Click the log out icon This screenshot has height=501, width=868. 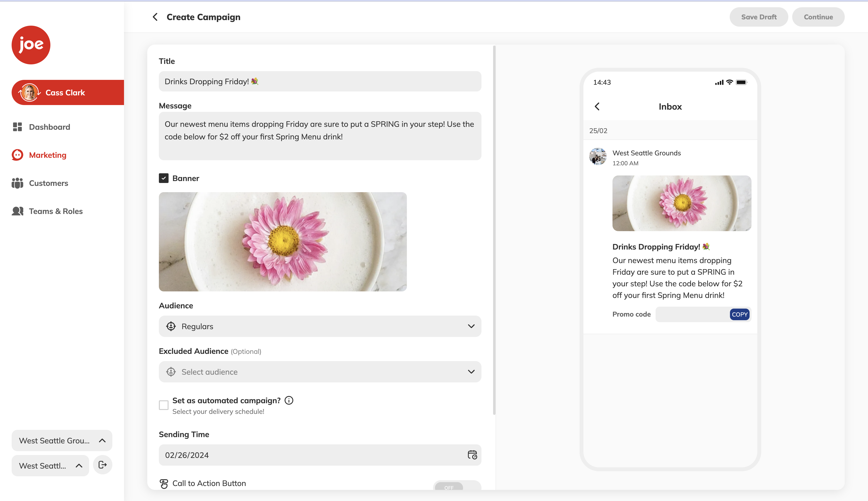(103, 465)
